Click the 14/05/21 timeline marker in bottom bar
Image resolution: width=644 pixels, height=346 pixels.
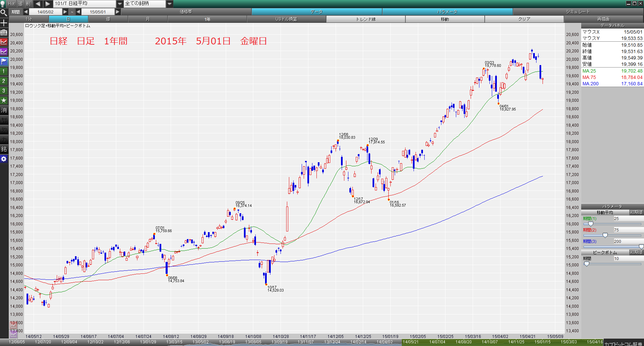[411, 342]
